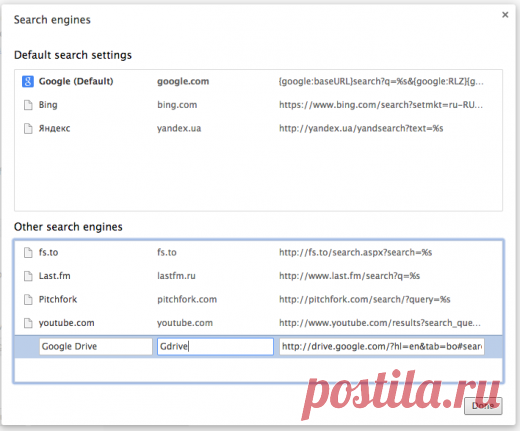The height and width of the screenshot is (431, 520).
Task: Click the Gdrive keyword input field
Action: (215, 346)
